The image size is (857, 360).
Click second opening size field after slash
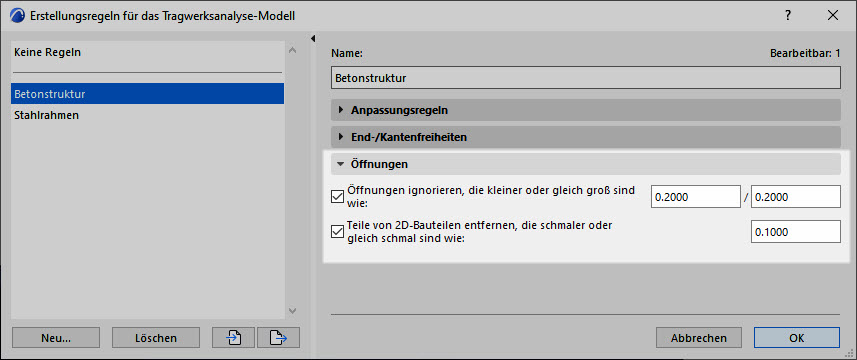(x=796, y=197)
